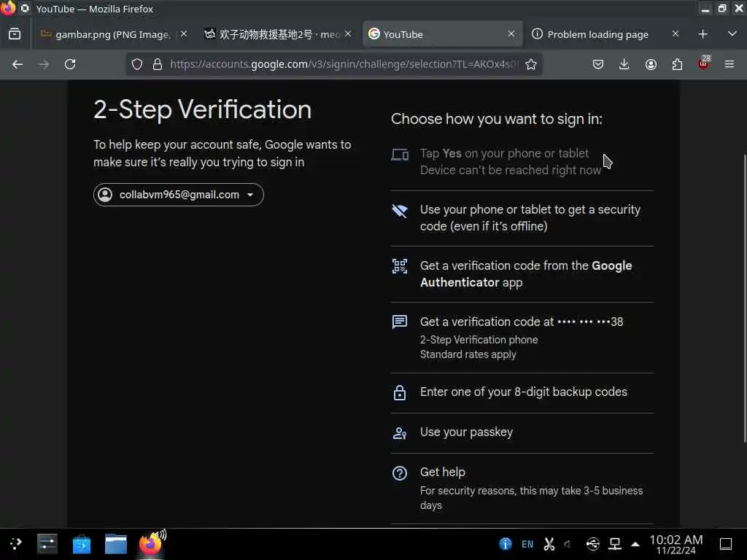Open the Pocket save icon
Viewport: 747px width, 560px height.
pyautogui.click(x=598, y=64)
